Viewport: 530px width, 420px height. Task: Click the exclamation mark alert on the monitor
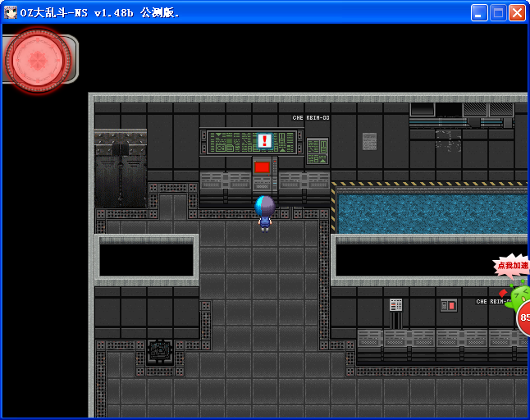264,140
